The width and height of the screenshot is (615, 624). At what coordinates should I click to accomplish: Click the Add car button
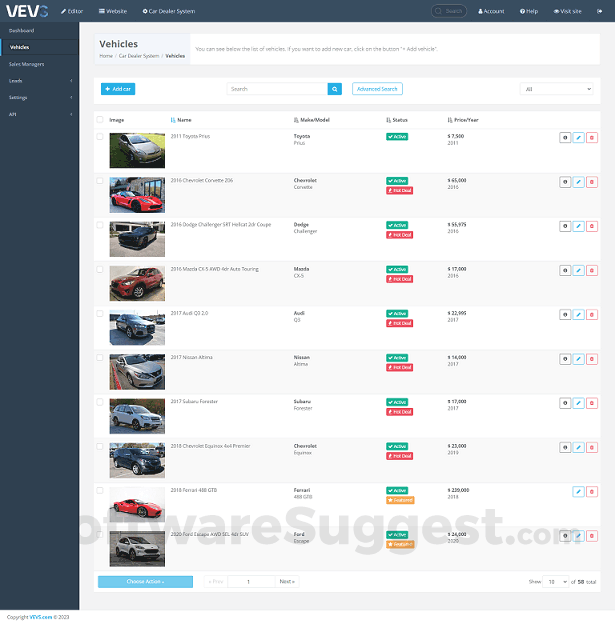[118, 89]
